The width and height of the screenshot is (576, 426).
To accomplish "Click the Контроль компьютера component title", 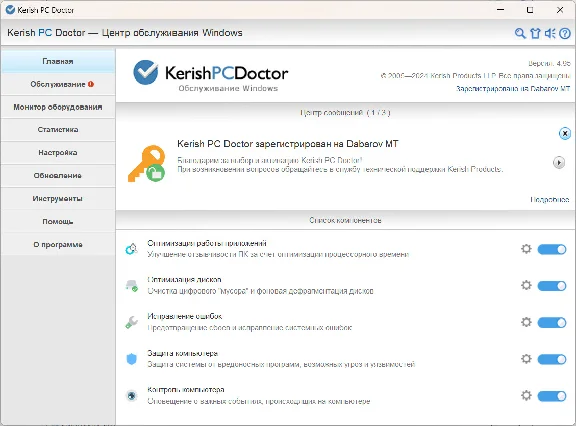I will click(186, 389).
